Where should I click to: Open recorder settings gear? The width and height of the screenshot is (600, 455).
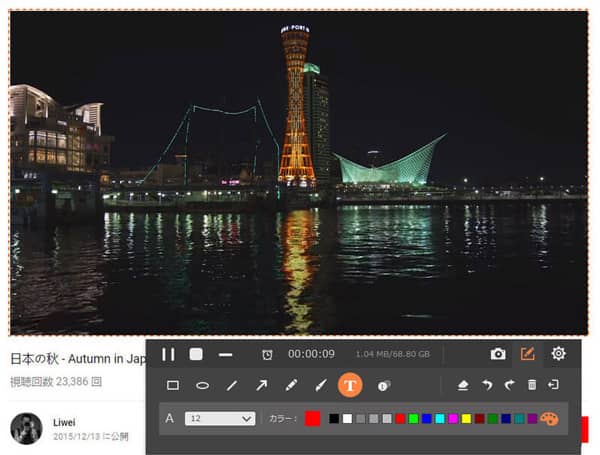(x=558, y=354)
